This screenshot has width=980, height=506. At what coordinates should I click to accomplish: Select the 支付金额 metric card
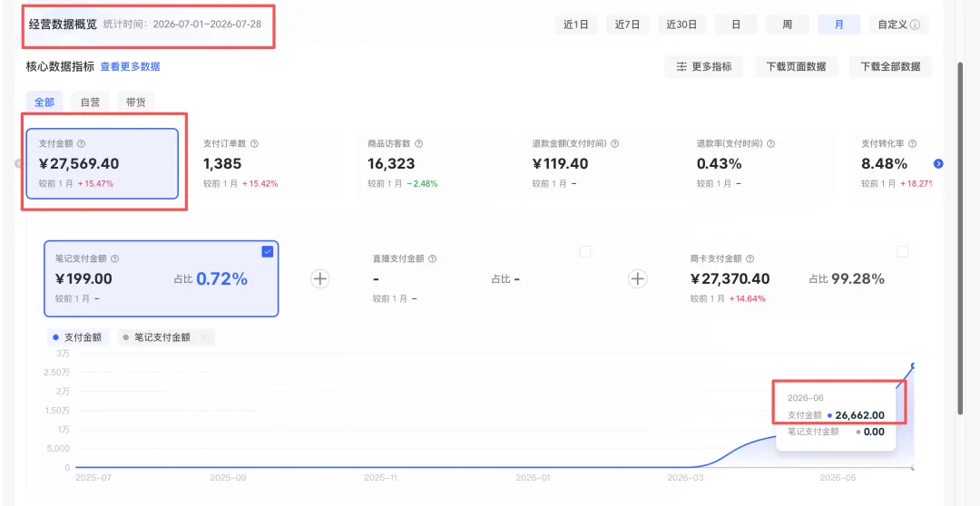tap(103, 163)
